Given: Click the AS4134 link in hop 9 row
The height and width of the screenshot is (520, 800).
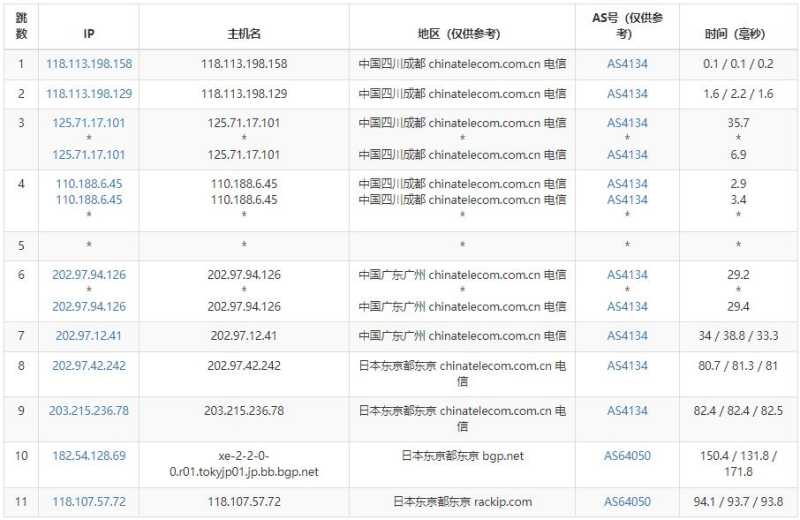Looking at the screenshot, I should coord(627,411).
